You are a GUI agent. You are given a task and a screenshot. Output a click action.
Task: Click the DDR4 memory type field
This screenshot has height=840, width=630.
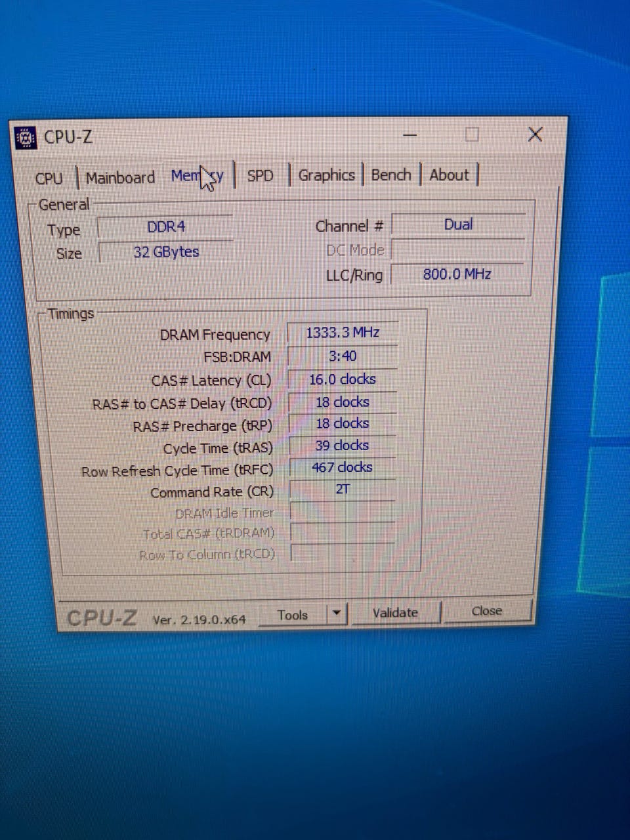[x=165, y=227]
